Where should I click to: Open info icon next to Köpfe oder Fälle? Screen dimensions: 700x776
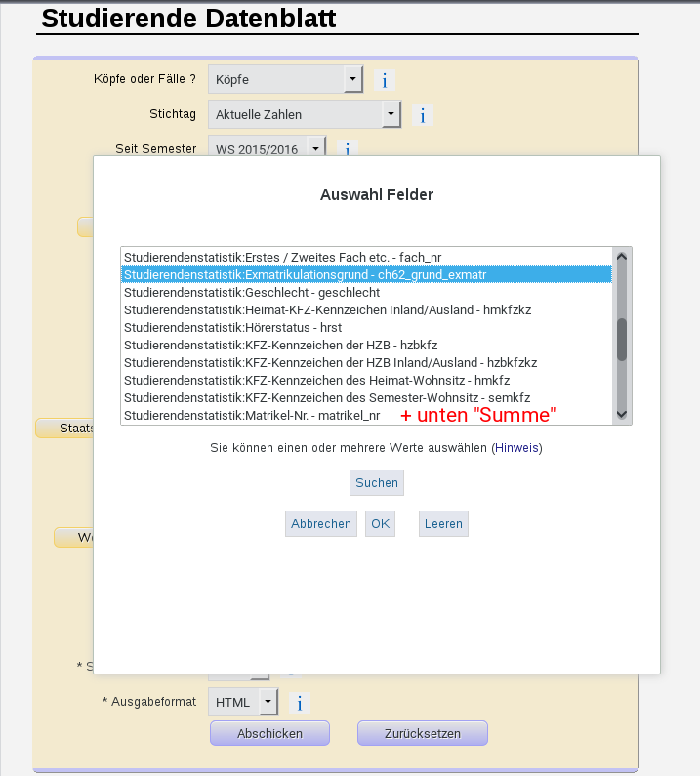coord(384,80)
